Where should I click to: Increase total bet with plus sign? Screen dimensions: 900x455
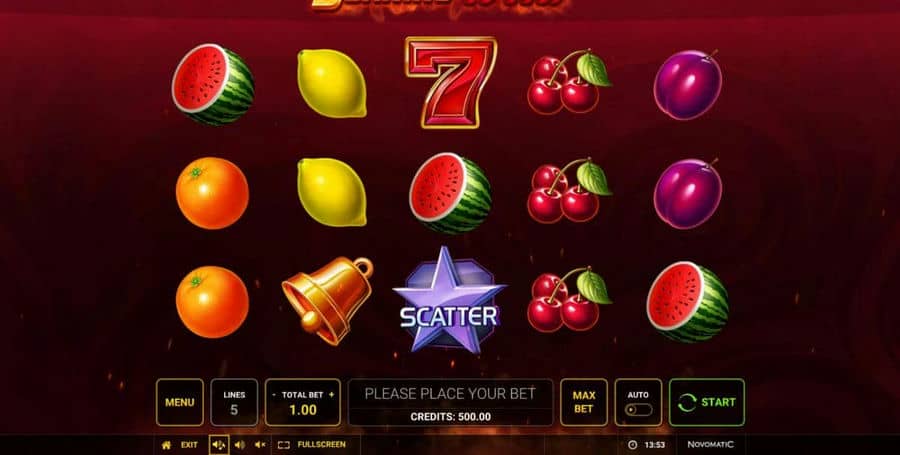tap(331, 395)
